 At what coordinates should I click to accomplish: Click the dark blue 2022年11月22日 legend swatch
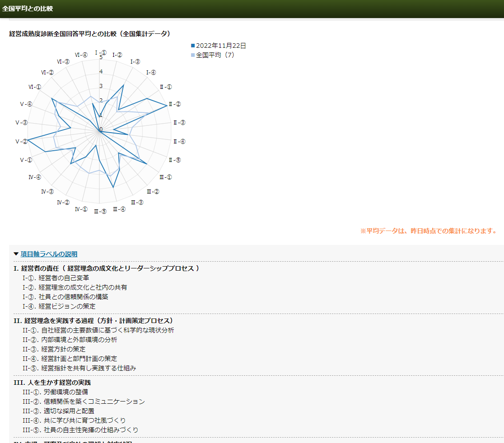point(193,46)
